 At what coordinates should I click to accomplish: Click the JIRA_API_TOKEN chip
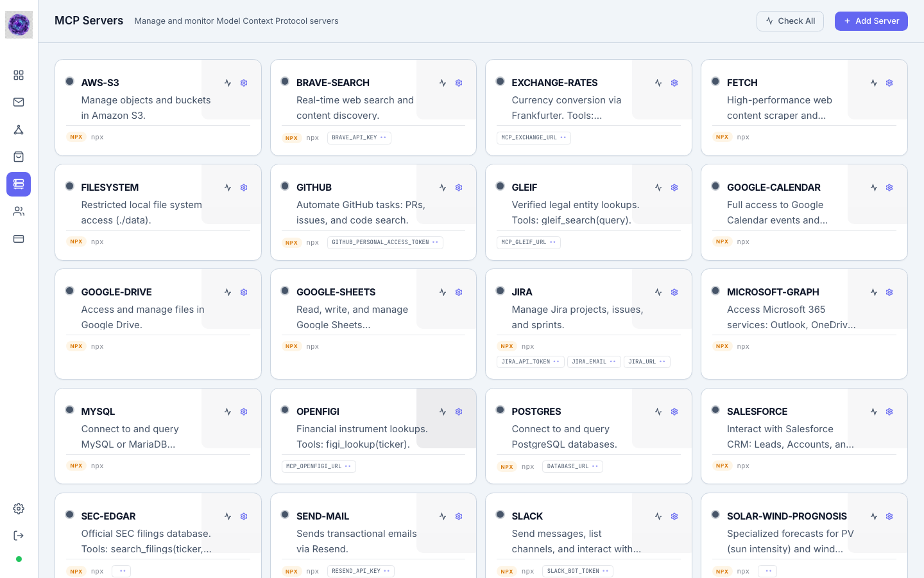pos(531,362)
